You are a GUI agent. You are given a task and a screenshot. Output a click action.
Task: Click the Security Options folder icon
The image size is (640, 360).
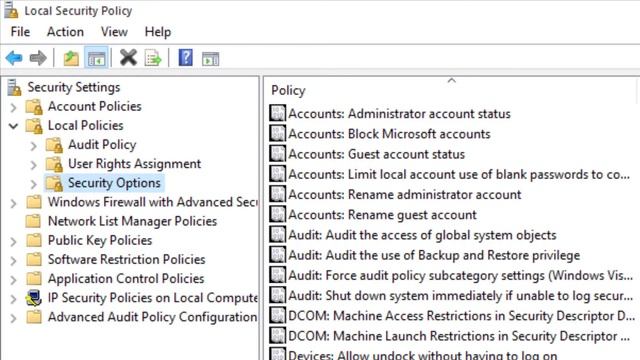pyautogui.click(x=54, y=183)
